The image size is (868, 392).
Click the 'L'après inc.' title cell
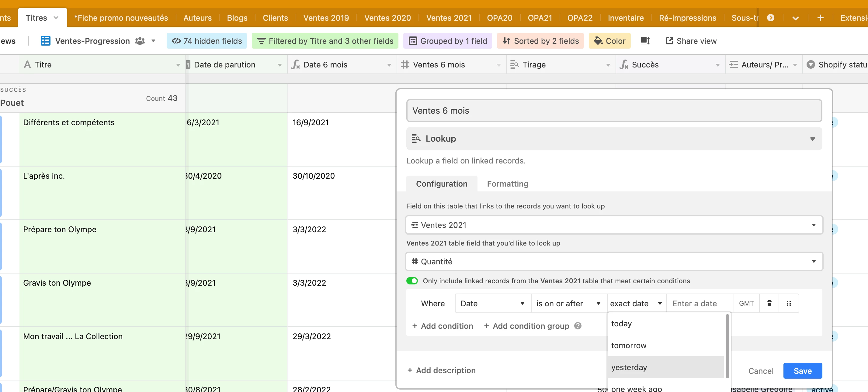pyautogui.click(x=102, y=193)
